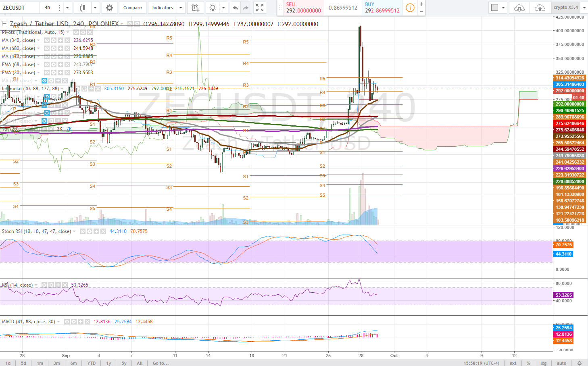Open RSI (14, close) settings gear
This screenshot has width=588, height=366.
pyautogui.click(x=52, y=285)
